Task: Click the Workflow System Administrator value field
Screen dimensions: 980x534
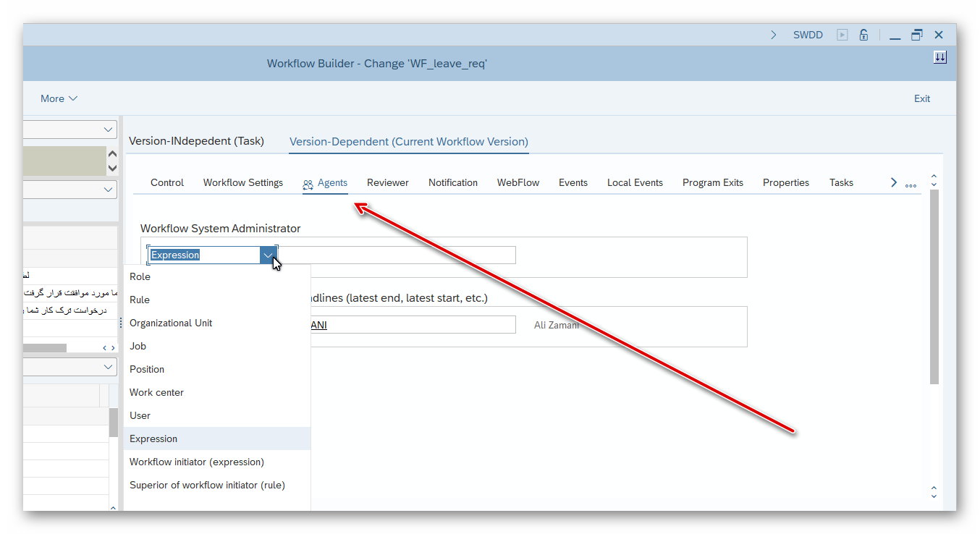Action: 397,255
